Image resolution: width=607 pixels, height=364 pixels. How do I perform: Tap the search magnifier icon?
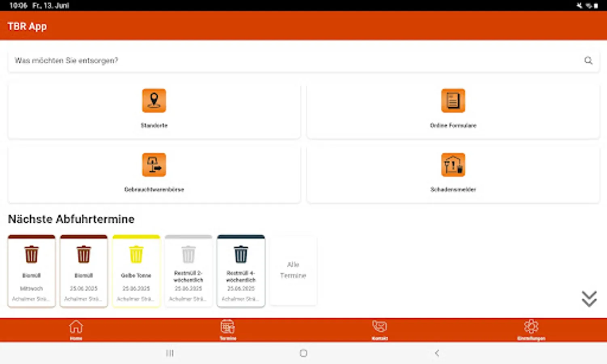pyautogui.click(x=588, y=60)
